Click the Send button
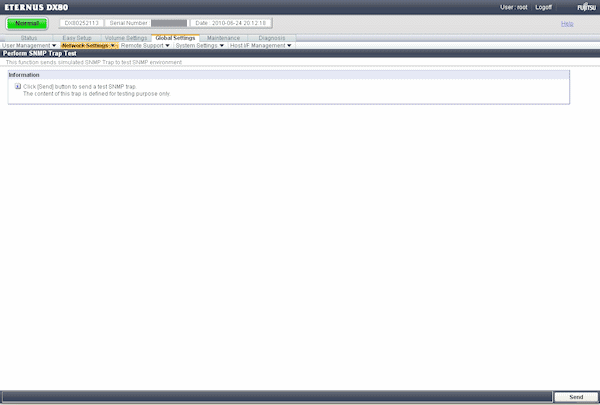The height and width of the screenshot is (405, 600). (576, 397)
